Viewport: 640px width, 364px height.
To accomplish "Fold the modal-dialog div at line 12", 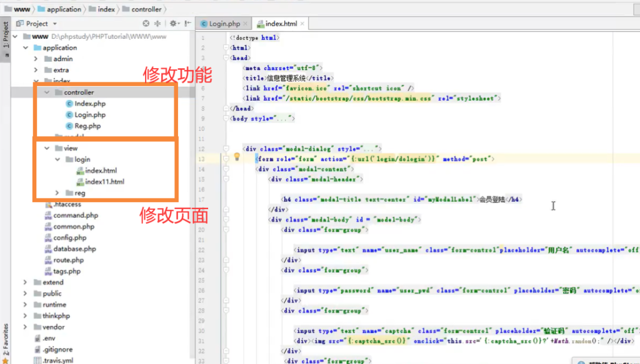I will click(x=226, y=149).
